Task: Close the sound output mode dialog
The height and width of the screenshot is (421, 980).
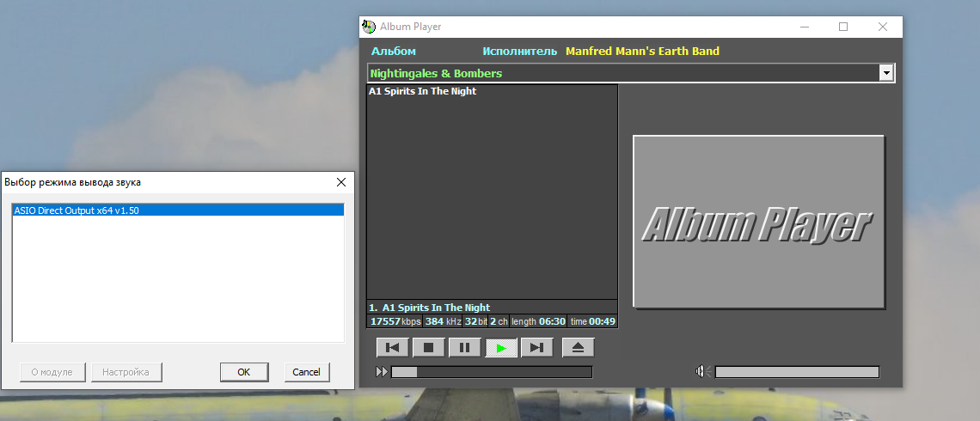Action: coord(340,182)
